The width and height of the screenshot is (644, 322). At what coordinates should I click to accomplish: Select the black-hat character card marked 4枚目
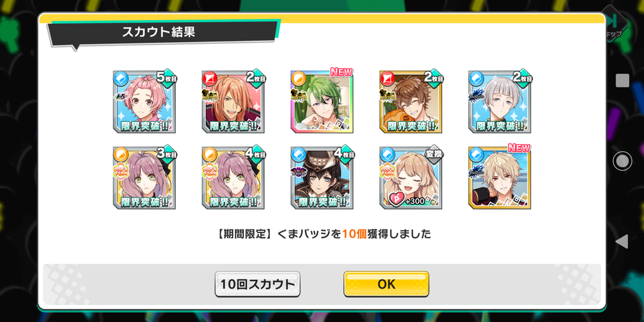click(x=321, y=178)
